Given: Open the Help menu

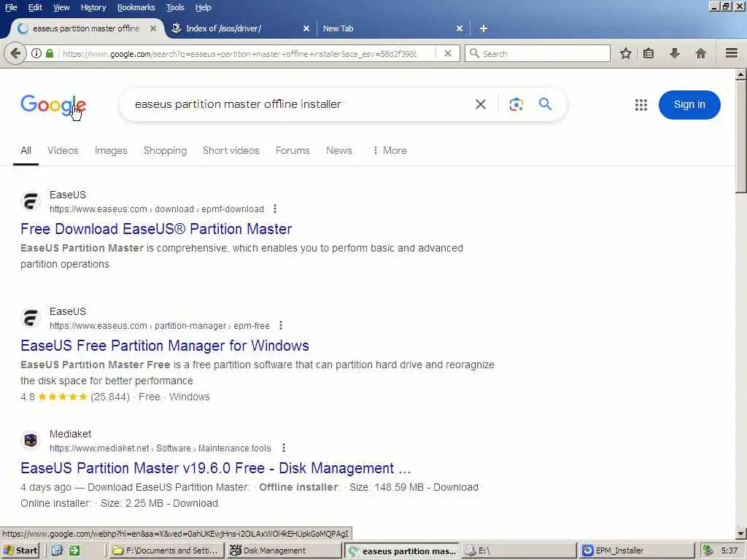Looking at the screenshot, I should 203,7.
